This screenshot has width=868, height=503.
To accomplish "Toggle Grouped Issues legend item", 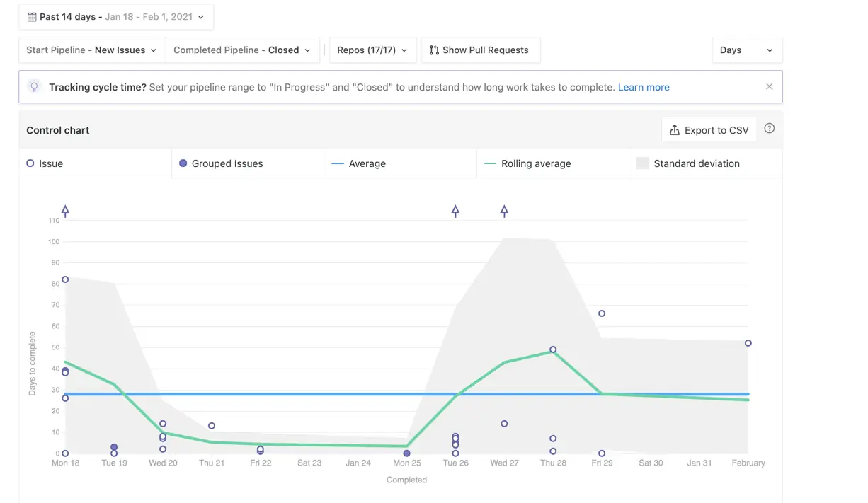I will point(248,163).
